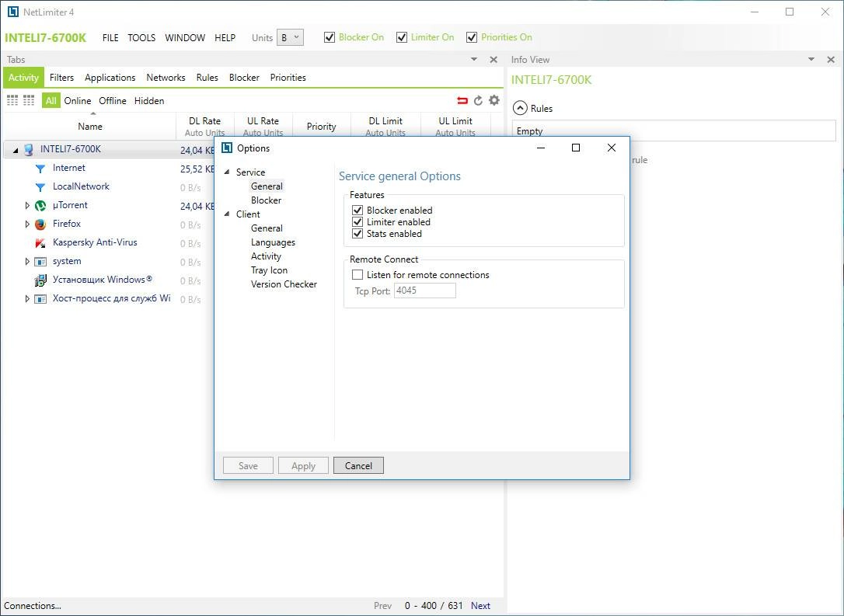
Task: Open the TOOLS menu
Action: [x=141, y=37]
